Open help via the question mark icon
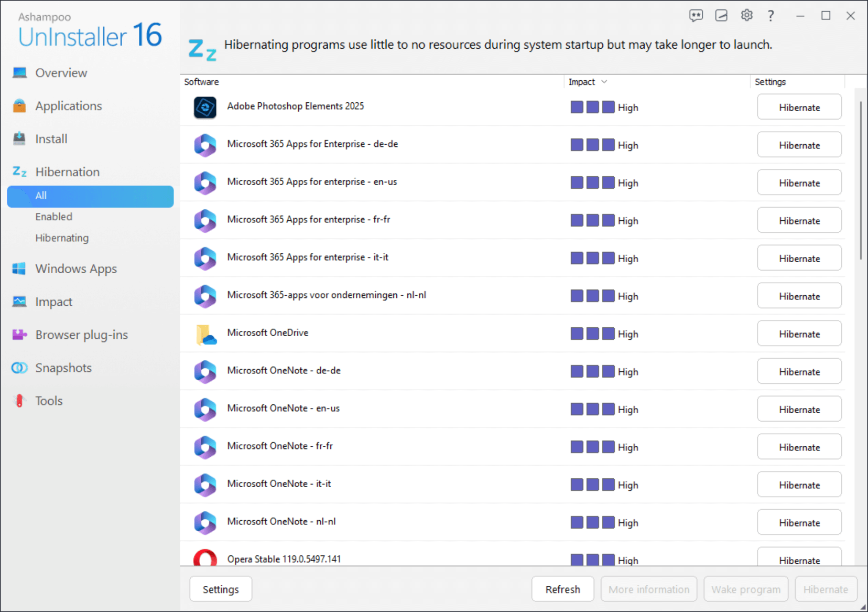Screen dimensions: 868x612 point(771,16)
